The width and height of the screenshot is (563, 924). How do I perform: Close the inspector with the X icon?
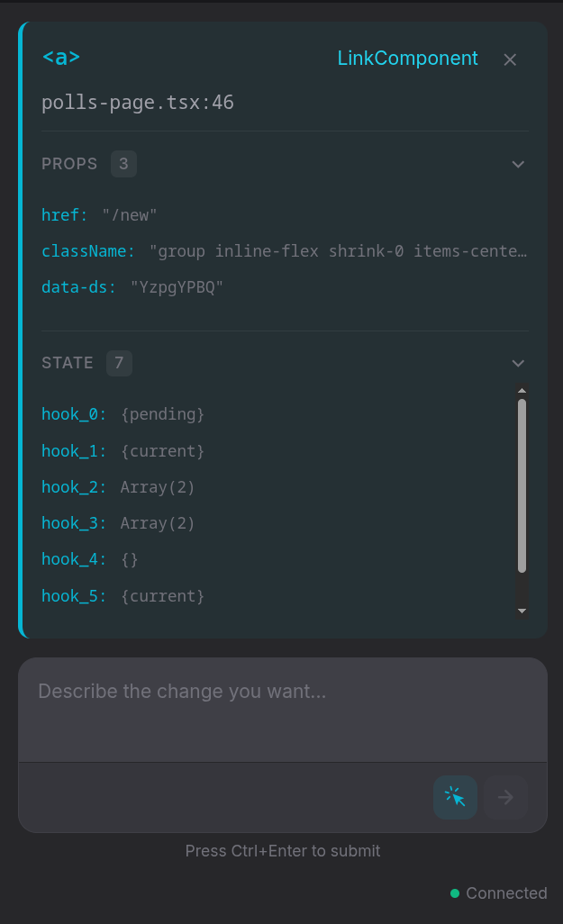coord(510,59)
